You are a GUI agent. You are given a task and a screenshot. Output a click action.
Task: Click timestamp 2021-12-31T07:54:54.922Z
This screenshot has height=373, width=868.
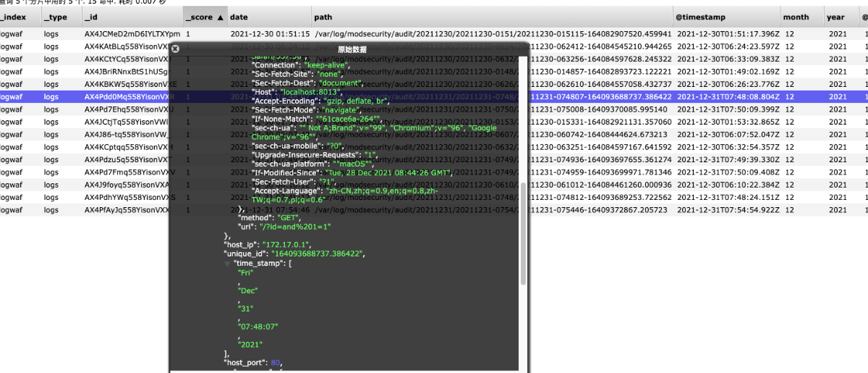coord(727,209)
